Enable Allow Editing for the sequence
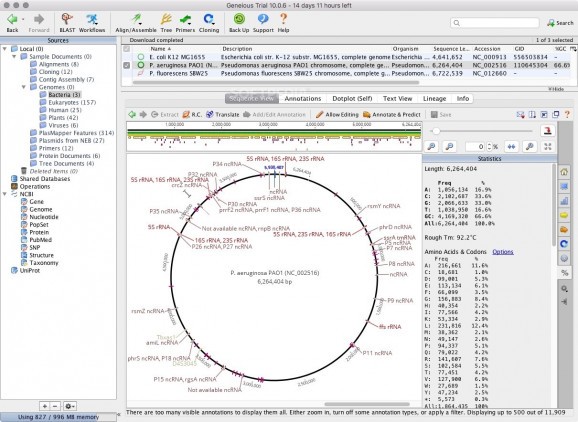The image size is (578, 422). (x=337, y=115)
